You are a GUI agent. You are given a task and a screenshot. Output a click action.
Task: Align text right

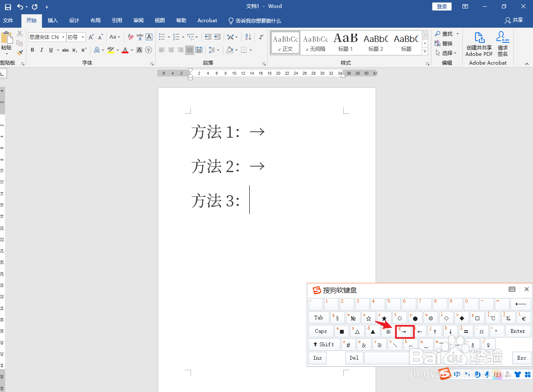(180, 50)
